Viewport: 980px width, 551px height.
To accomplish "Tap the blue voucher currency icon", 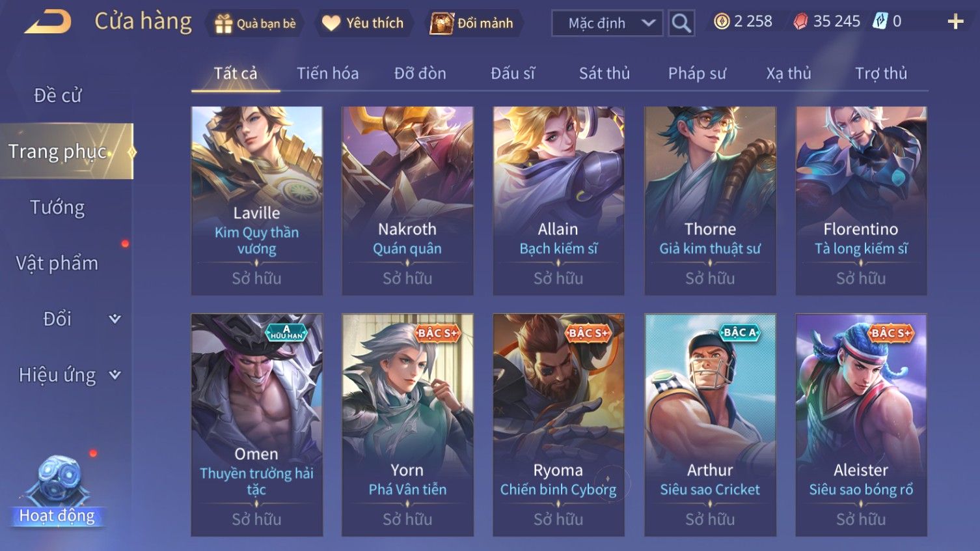I will tap(880, 21).
